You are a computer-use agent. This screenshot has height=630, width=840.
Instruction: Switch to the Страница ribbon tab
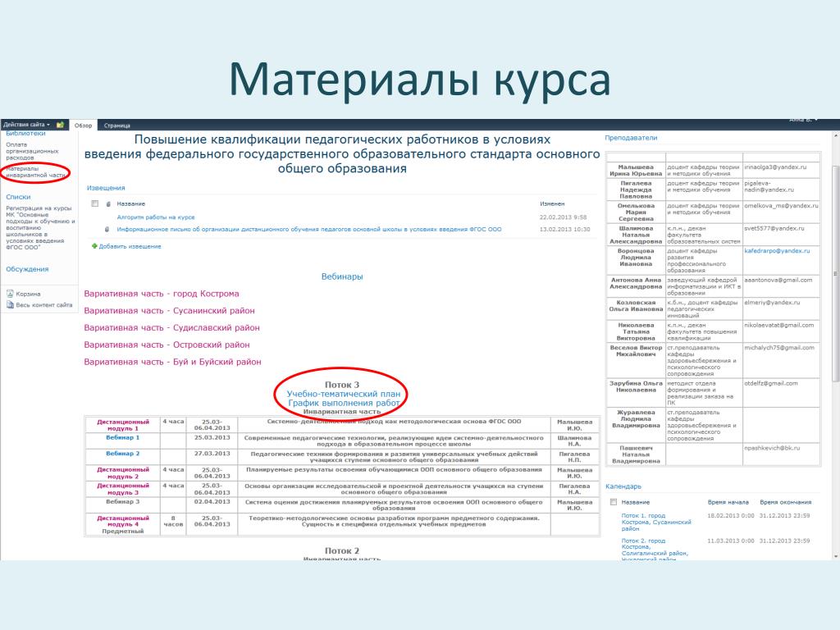[116, 126]
